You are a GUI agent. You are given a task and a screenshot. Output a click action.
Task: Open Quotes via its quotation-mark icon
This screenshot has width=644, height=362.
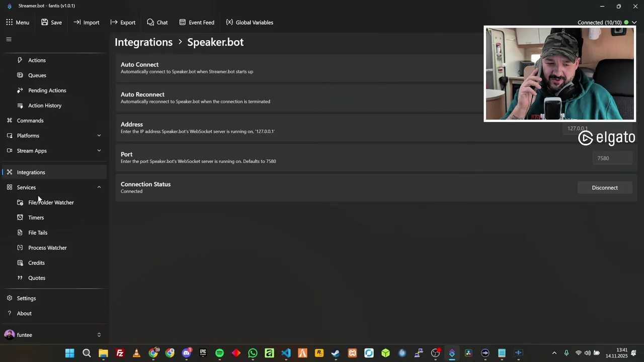click(20, 278)
